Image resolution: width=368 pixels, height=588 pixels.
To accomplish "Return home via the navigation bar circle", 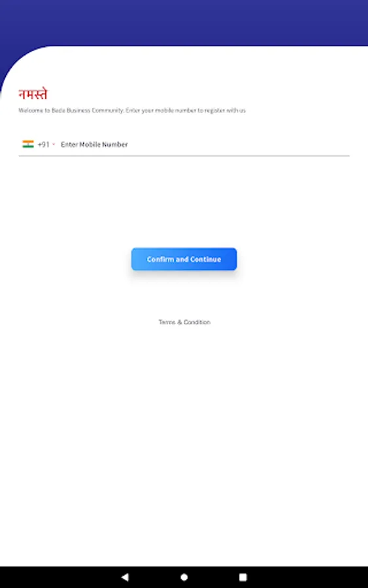I will (184, 577).
